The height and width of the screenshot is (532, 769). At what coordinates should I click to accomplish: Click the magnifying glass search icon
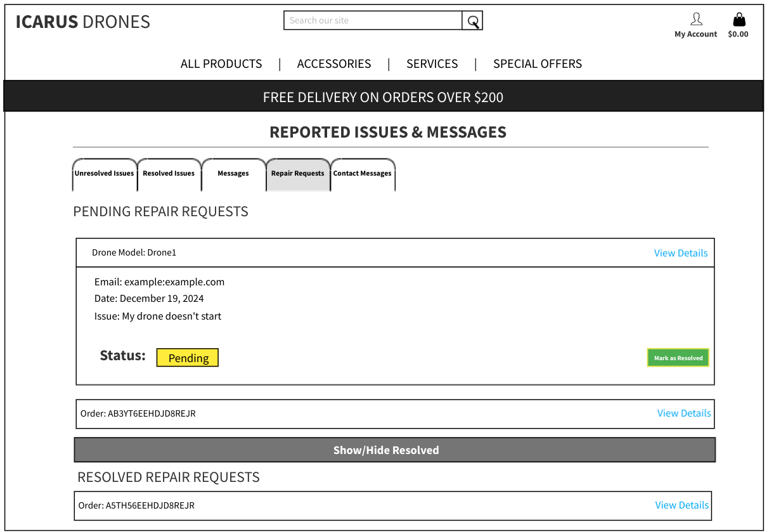point(472,21)
